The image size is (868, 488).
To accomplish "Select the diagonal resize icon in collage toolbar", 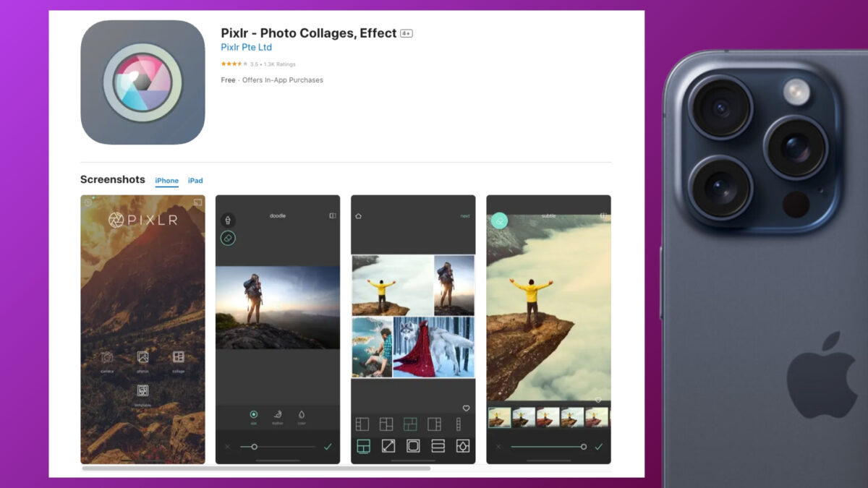I will (388, 446).
